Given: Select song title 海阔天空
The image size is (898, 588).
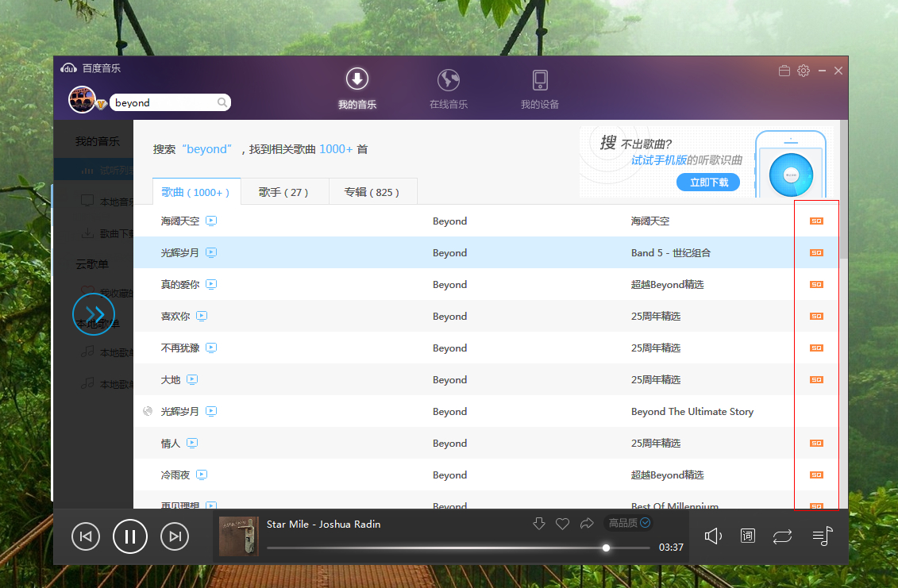Looking at the screenshot, I should tap(179, 221).
